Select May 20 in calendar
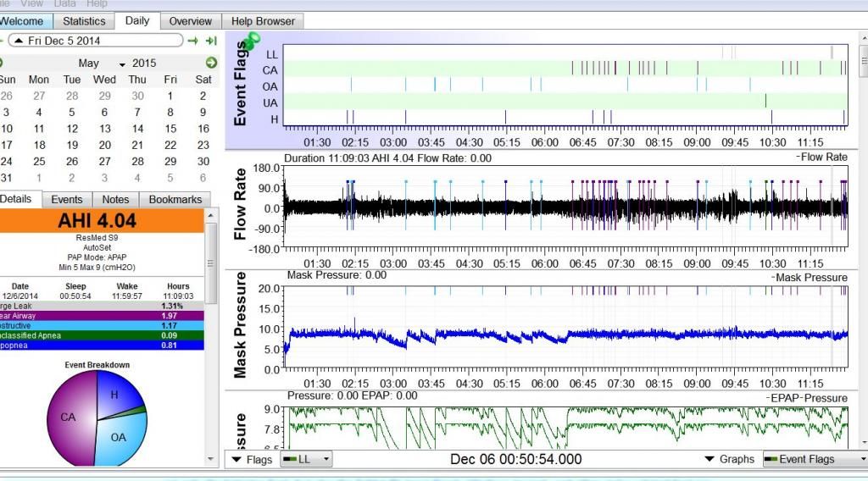 [104, 145]
